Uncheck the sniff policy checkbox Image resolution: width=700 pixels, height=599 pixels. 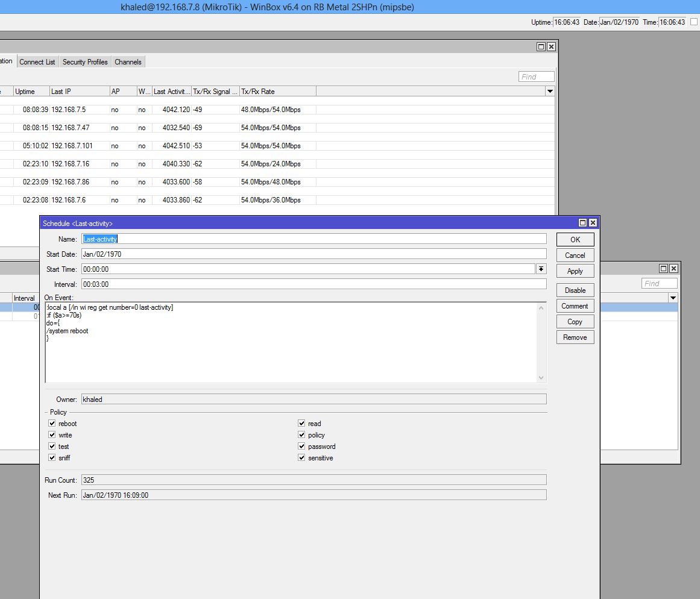coord(52,457)
